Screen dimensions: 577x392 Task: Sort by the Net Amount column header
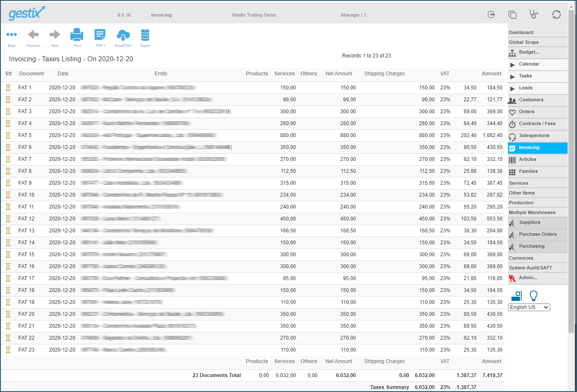coord(339,74)
